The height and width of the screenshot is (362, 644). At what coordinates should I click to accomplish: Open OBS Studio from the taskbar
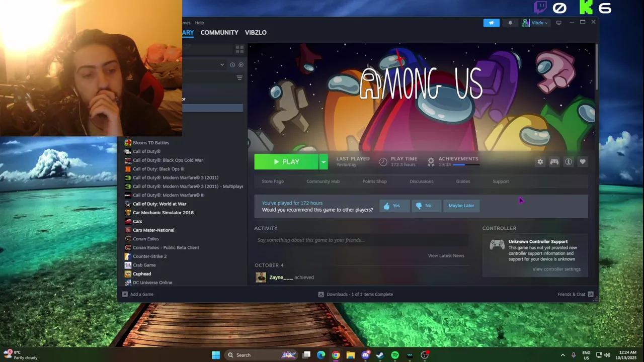(425, 355)
